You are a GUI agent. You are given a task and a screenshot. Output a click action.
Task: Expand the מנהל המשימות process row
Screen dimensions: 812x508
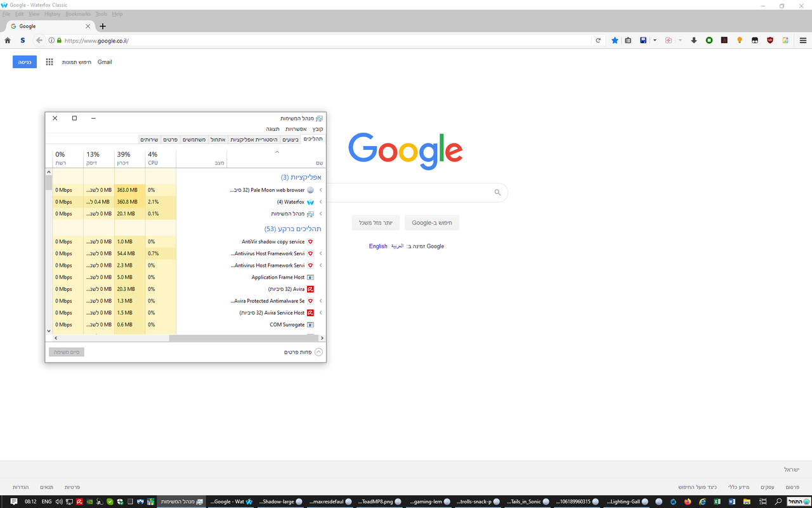click(320, 214)
